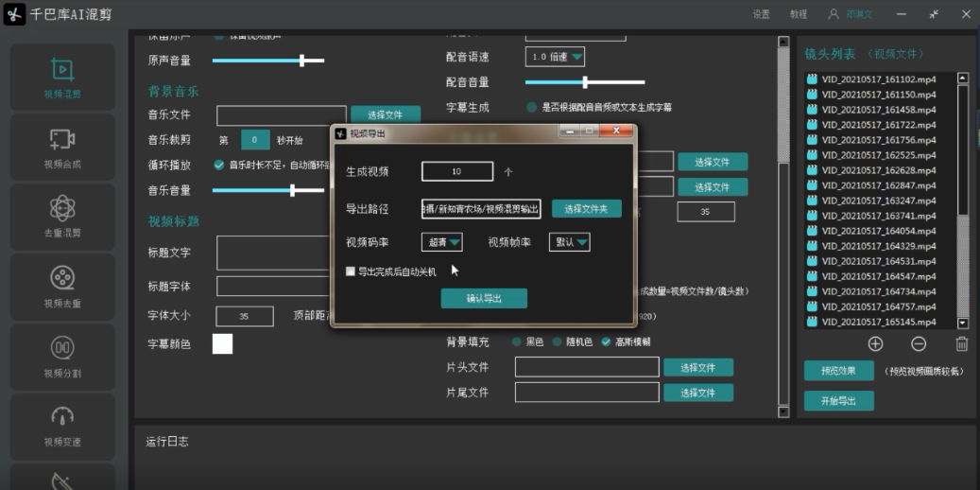980x490 pixels.
Task: Click the 字幕颜色 white color swatch
Action: (222, 344)
